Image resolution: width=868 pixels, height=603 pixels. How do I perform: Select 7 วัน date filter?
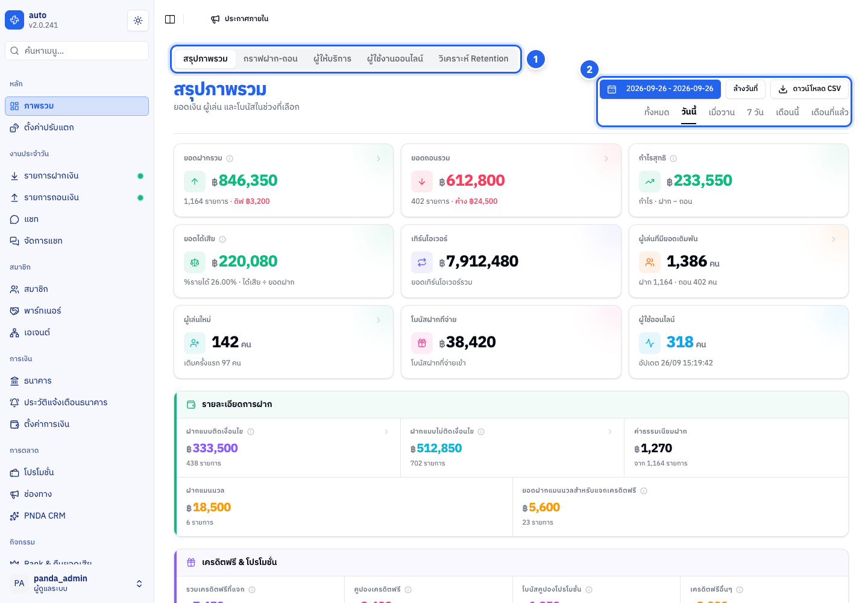point(755,112)
